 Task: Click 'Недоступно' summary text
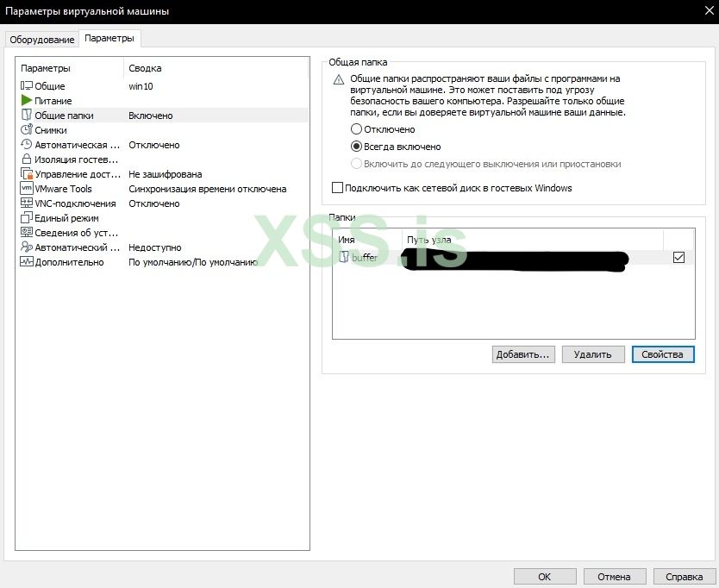tap(155, 247)
